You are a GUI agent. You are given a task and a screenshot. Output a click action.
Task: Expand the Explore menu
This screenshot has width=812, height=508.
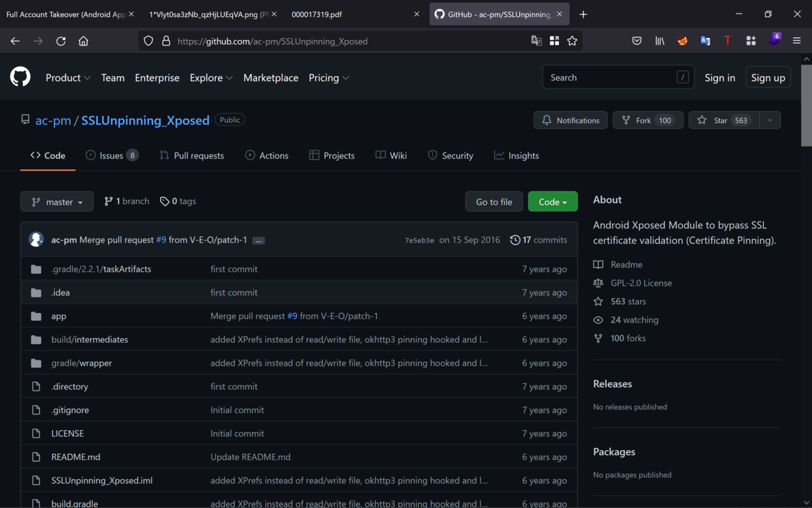click(211, 78)
